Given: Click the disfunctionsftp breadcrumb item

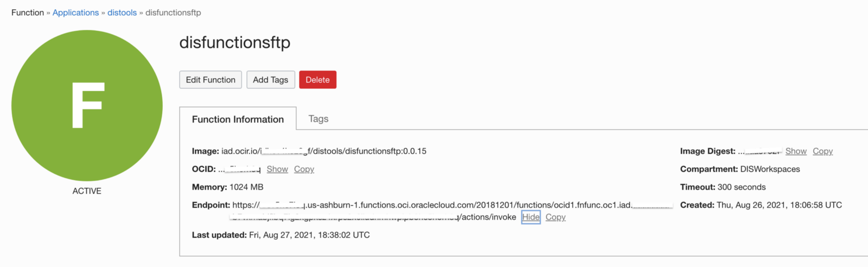Looking at the screenshot, I should [x=173, y=12].
